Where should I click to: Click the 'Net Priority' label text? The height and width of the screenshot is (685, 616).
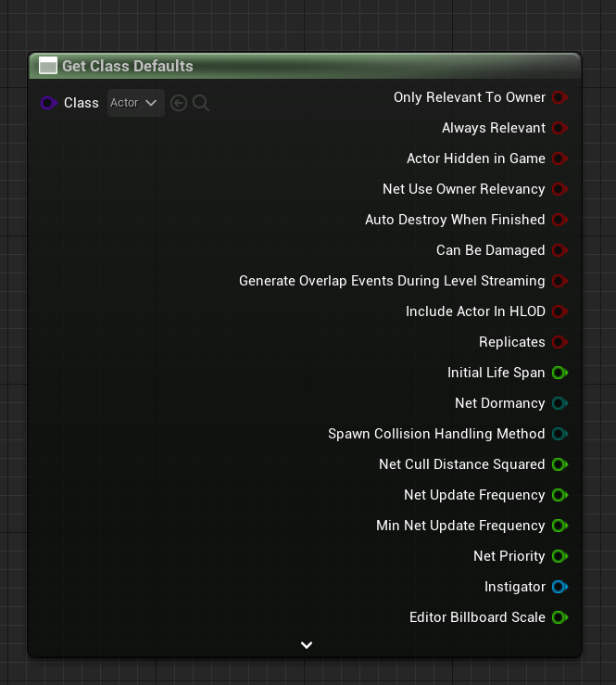point(509,556)
